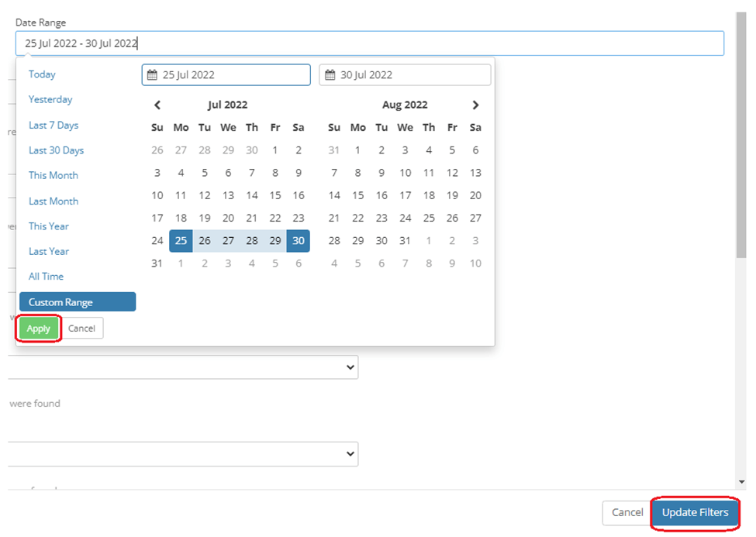
Task: Cancel the date range picker
Action: [x=81, y=328]
